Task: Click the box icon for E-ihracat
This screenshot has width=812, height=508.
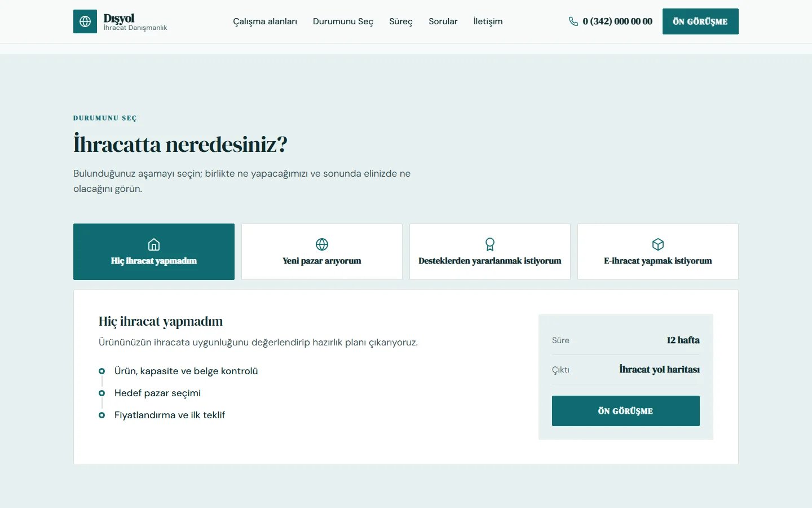Action: click(658, 244)
